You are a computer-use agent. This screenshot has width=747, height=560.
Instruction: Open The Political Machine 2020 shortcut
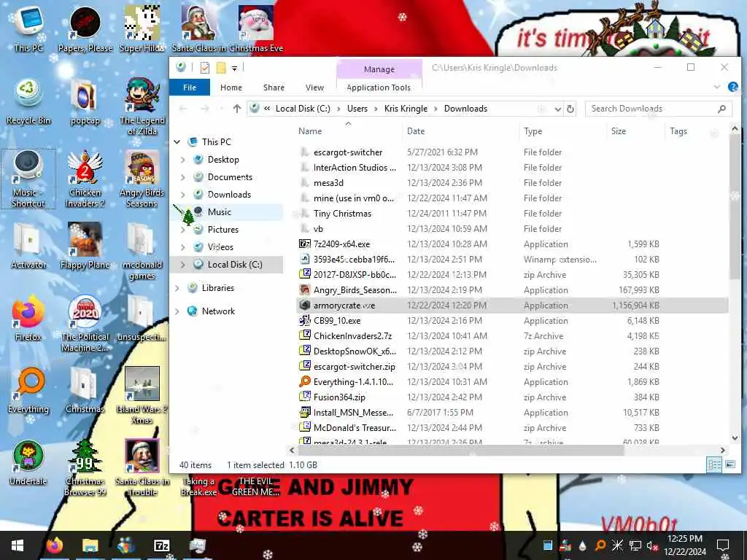pyautogui.click(x=85, y=323)
